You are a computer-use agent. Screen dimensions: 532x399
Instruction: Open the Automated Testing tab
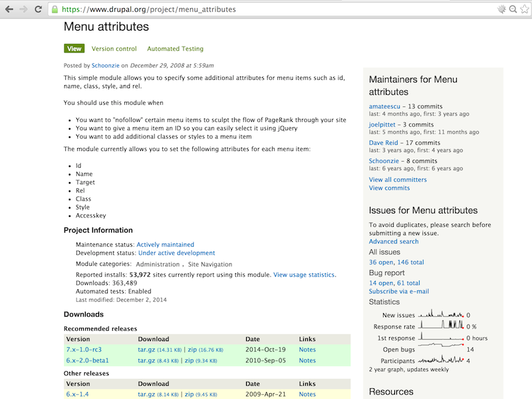pos(175,49)
